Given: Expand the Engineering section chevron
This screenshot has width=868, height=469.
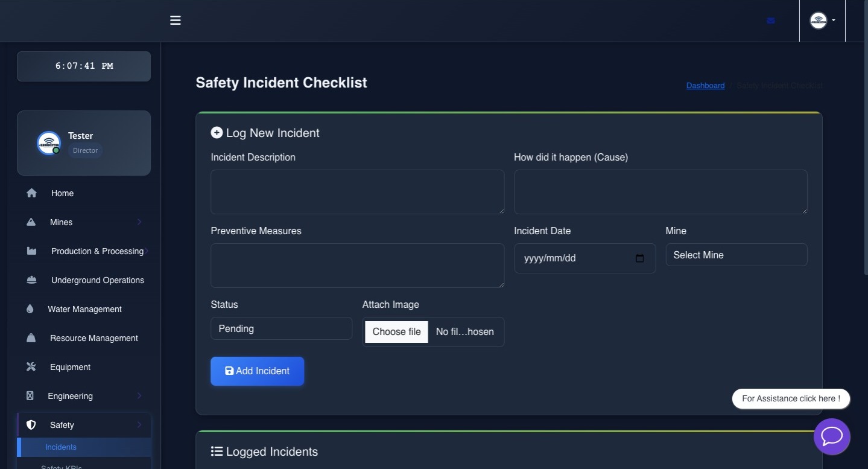Looking at the screenshot, I should [139, 395].
